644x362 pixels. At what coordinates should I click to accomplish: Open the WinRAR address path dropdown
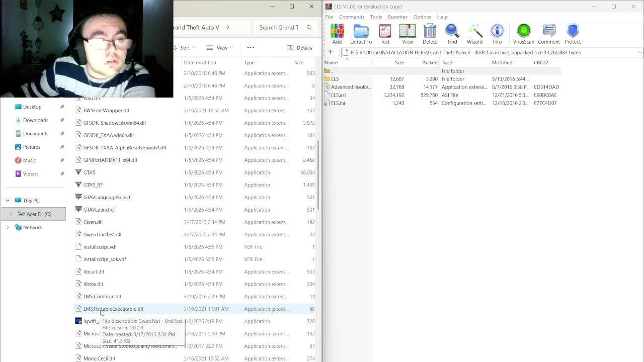tap(639, 52)
